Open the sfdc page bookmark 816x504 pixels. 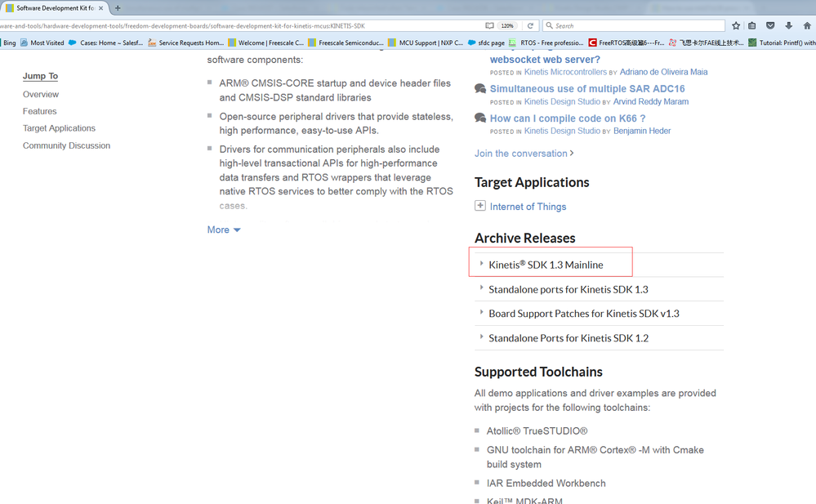486,42
